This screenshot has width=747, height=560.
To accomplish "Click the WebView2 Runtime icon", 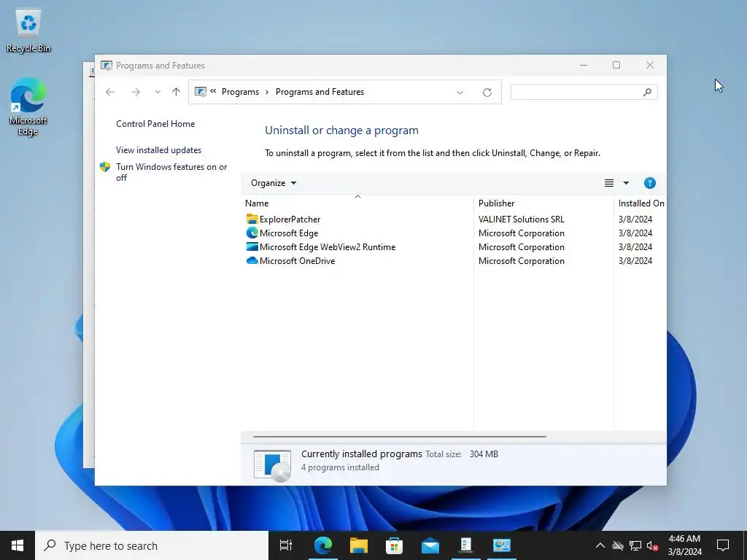I will [252, 246].
